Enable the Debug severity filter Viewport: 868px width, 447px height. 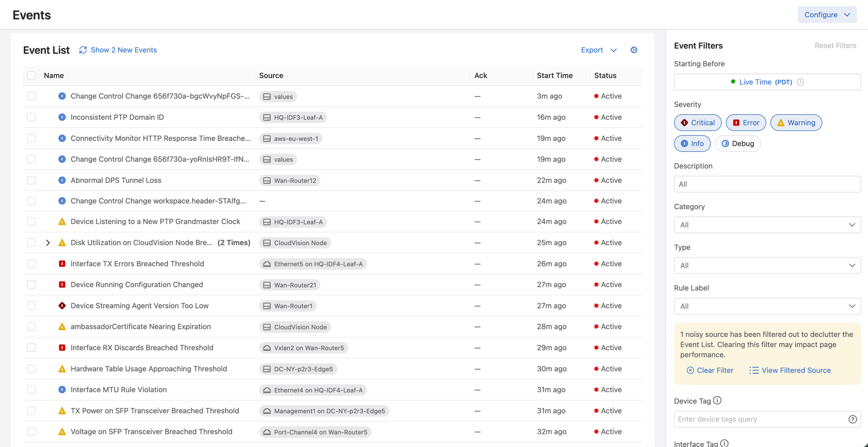click(x=737, y=143)
